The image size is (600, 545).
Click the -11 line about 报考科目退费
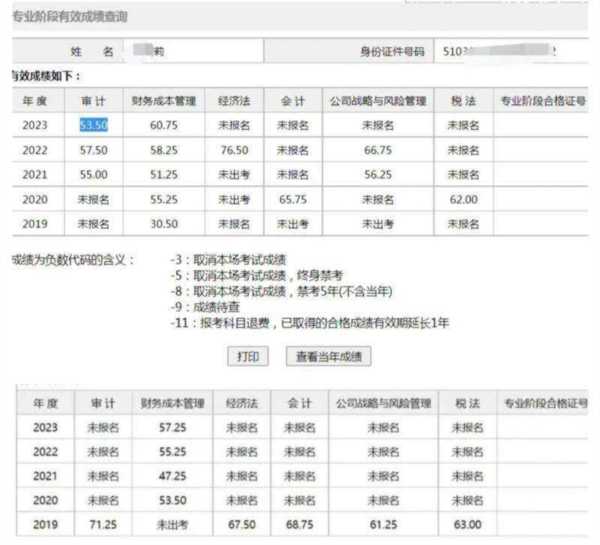(x=310, y=323)
